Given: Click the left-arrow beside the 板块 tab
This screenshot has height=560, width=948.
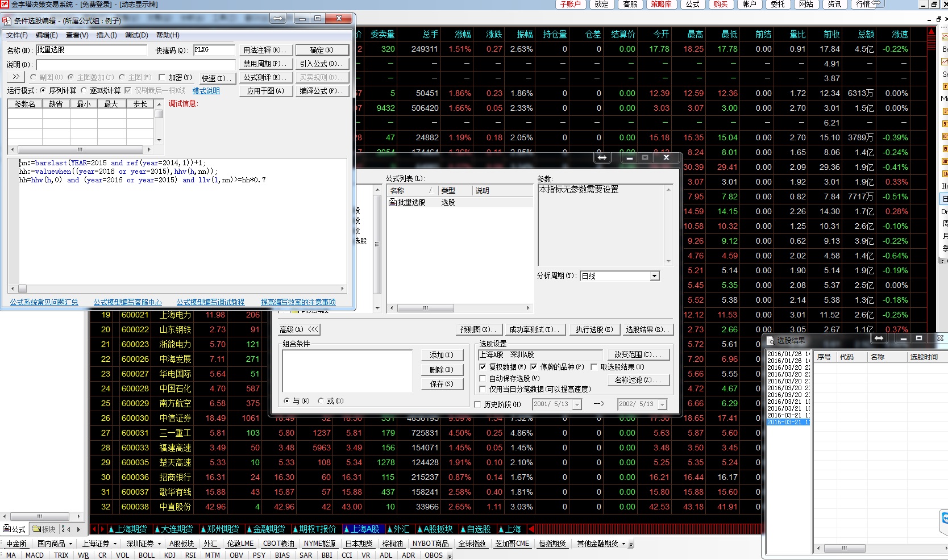Looking at the screenshot, I should (x=68, y=529).
